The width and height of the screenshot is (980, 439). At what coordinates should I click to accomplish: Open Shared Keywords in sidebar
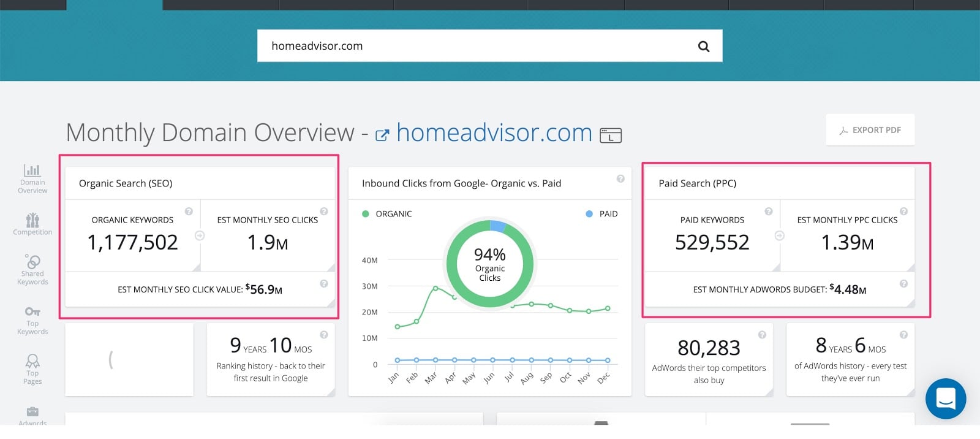(32, 270)
